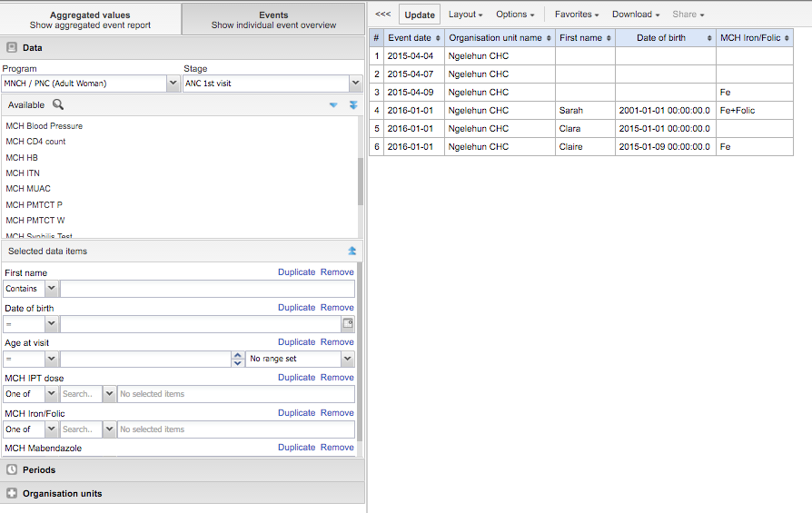The height and width of the screenshot is (513, 812).
Task: Select MCH Blood Pressure in available list
Action: pyautogui.click(x=44, y=126)
